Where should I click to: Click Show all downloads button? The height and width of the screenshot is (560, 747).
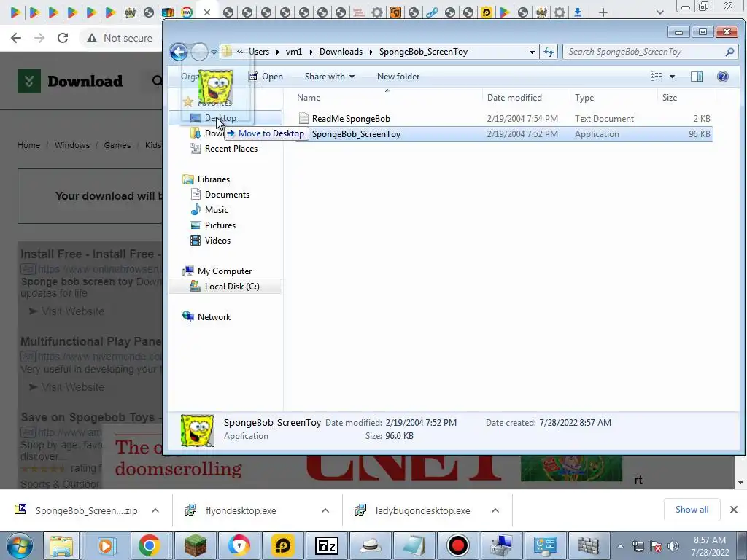[x=692, y=510]
